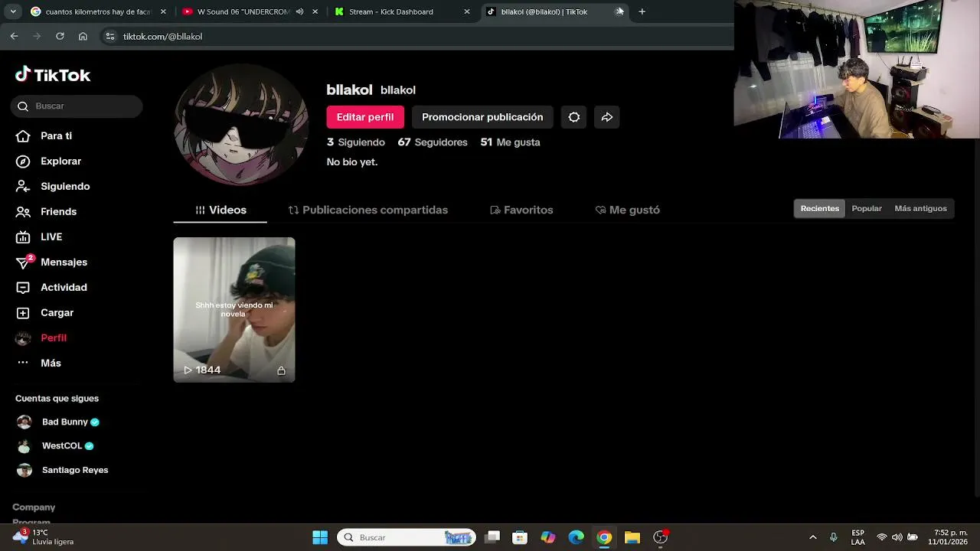Click the TikTok logo
This screenshot has width=980, height=551.
53,74
